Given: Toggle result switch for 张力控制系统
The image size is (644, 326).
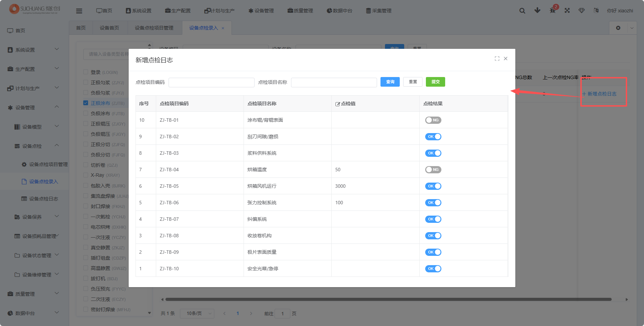Looking at the screenshot, I should click(433, 203).
